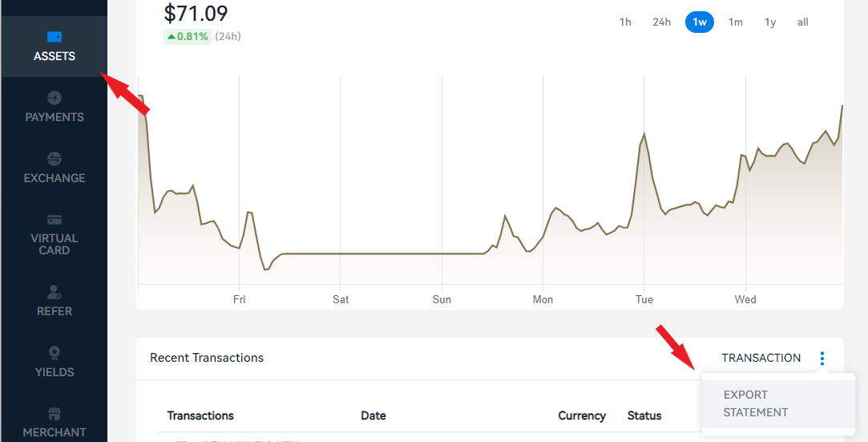Select the Virtual Card icon
This screenshot has width=868, height=442.
(55, 220)
